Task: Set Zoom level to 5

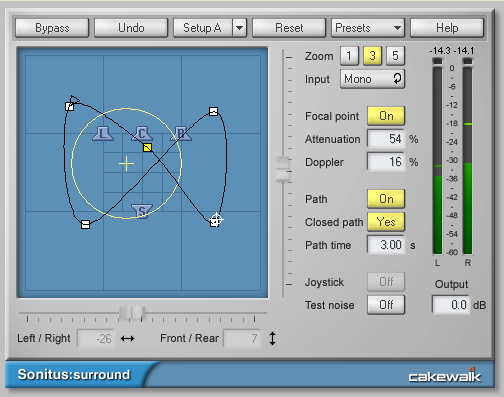Action: pyautogui.click(x=395, y=56)
